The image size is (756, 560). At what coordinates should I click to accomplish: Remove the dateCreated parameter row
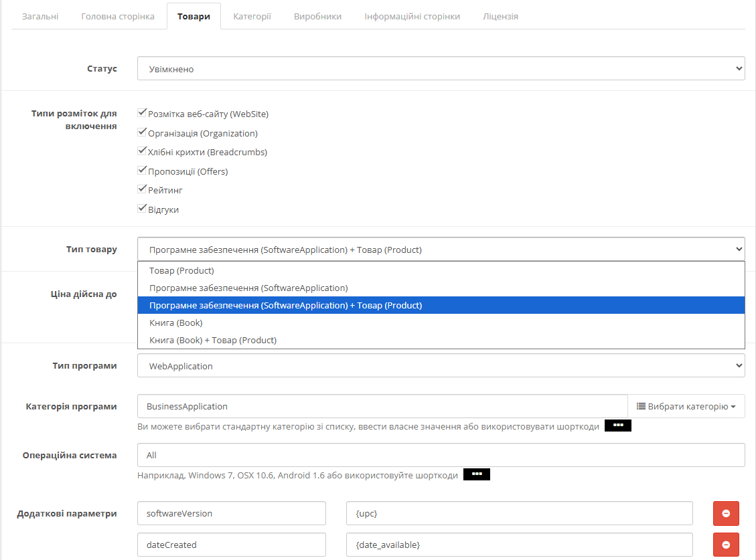[x=726, y=545]
